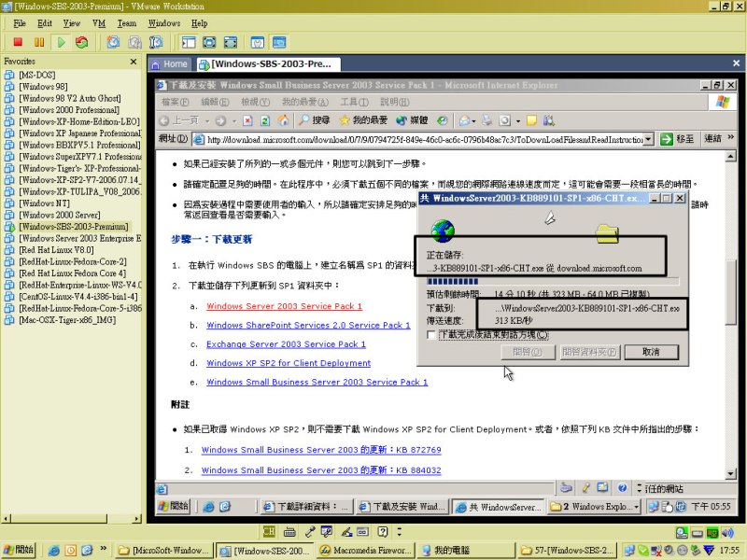Toggle the close dialog when download completes checkbox

(431, 335)
